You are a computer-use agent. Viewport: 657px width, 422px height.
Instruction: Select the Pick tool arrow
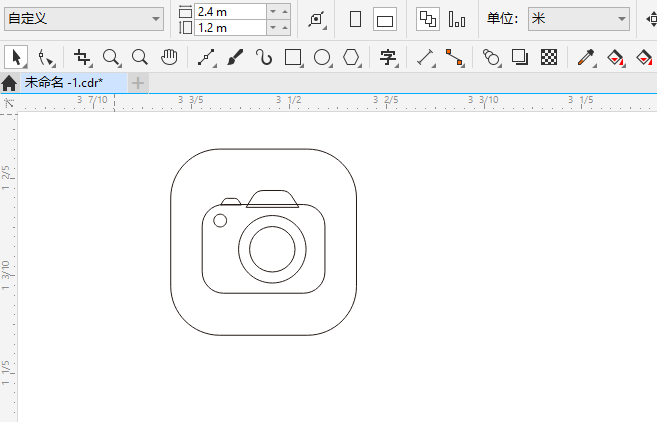point(16,57)
